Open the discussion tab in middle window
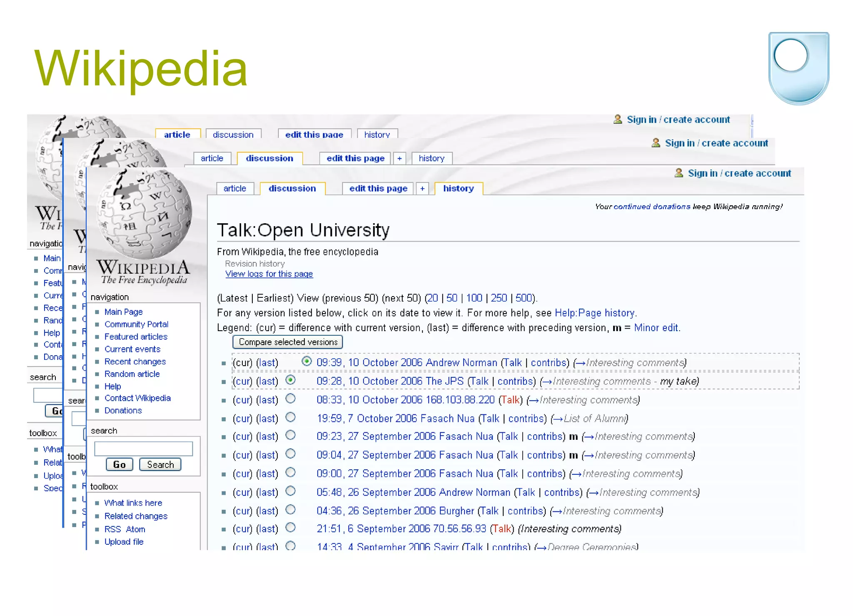 (269, 158)
